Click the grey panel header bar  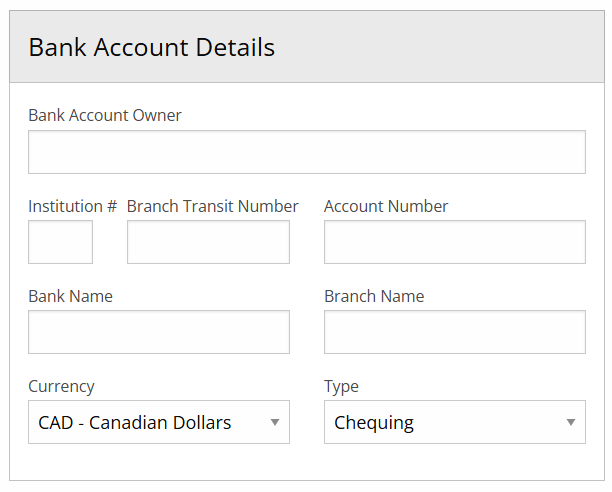point(450,47)
